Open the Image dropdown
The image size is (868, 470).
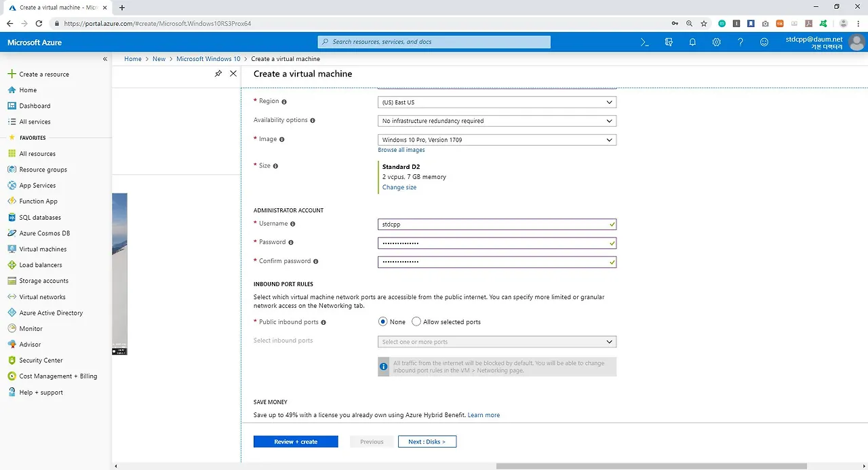(x=497, y=140)
